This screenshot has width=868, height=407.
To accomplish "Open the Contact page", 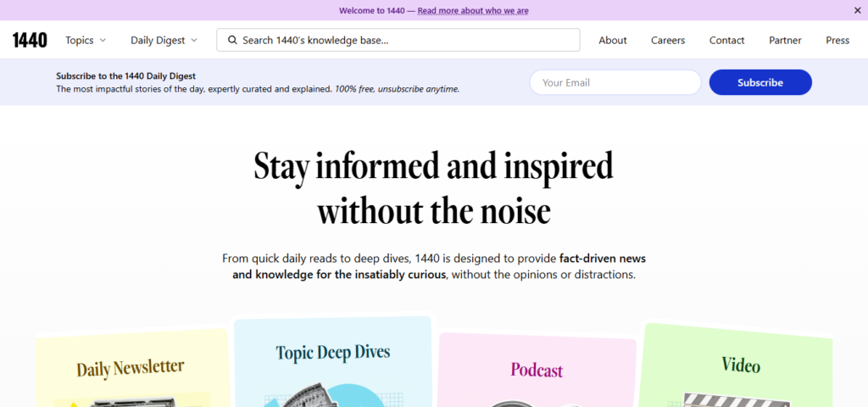I will pyautogui.click(x=726, y=40).
